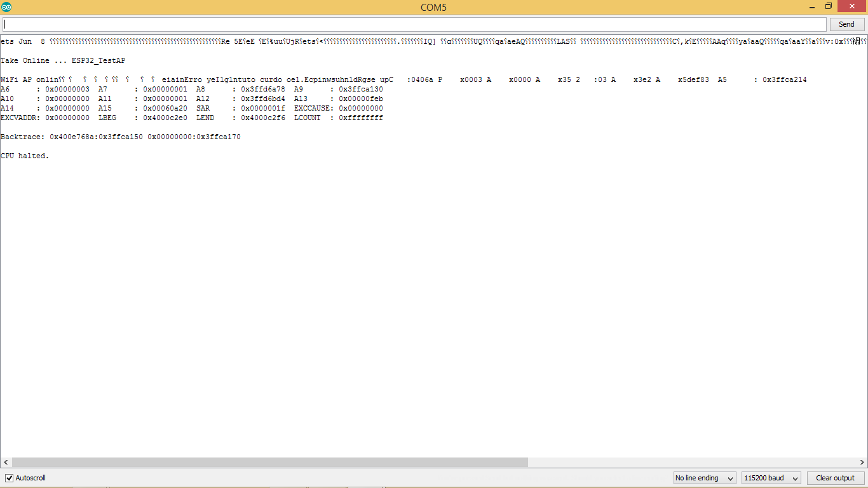Click the 'Take Online ... ESP32_TestAP' line
Image resolution: width=868 pixels, height=488 pixels.
(63, 60)
